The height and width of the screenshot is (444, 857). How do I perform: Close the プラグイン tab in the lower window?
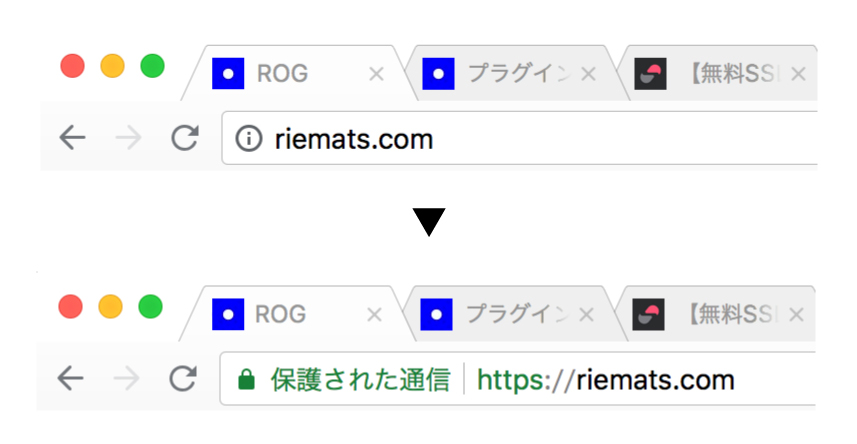point(586,314)
